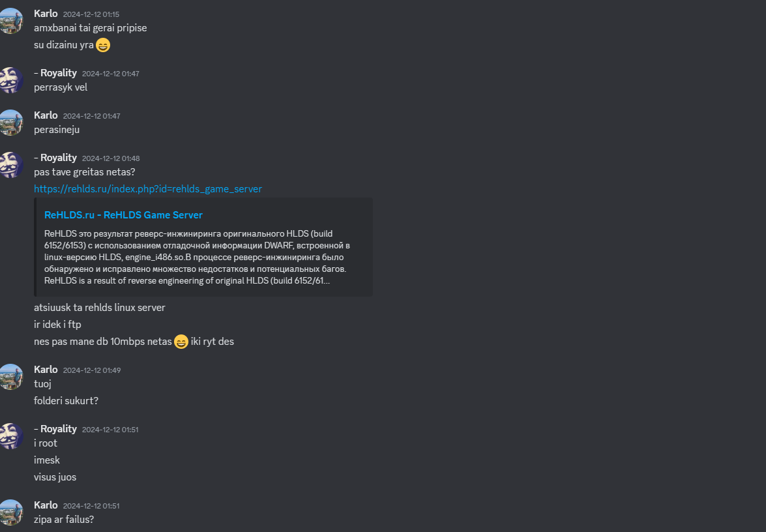Image resolution: width=766 pixels, height=532 pixels.
Task: Open the 'ReHLDS.ru - ReHLDS Game Server' embed title
Action: pyautogui.click(x=123, y=215)
